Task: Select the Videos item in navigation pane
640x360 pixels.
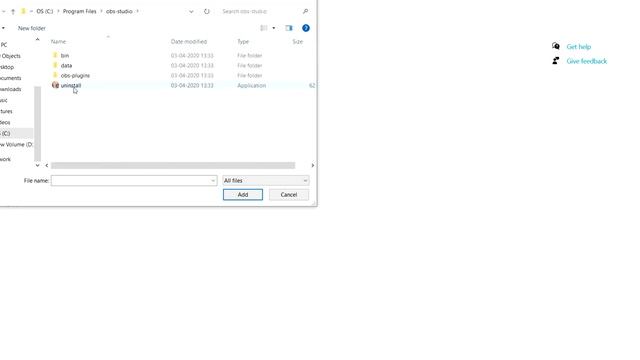Action: (5, 122)
